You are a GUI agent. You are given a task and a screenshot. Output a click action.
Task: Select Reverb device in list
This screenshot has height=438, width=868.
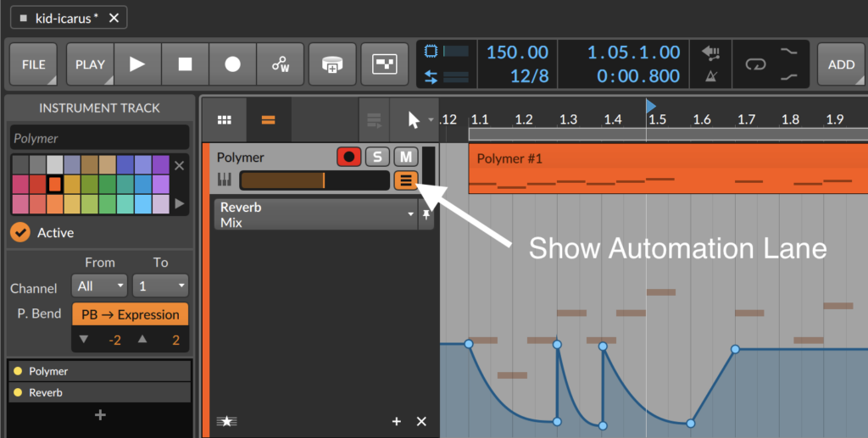pos(100,392)
